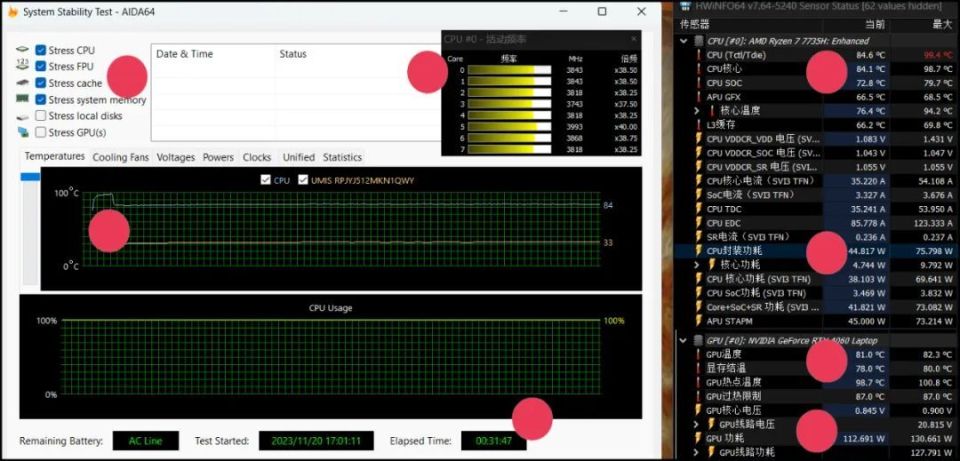Click the 123 icon beside Stress FPU
960x461 pixels.
[23, 66]
